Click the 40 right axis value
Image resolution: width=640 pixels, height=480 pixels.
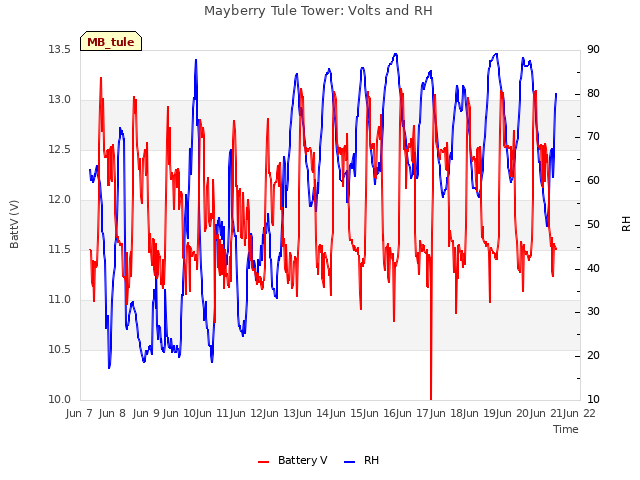point(593,269)
